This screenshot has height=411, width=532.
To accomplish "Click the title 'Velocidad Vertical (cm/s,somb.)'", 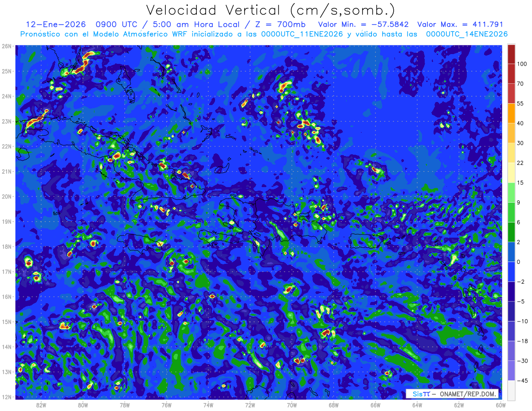I will click(270, 10).
